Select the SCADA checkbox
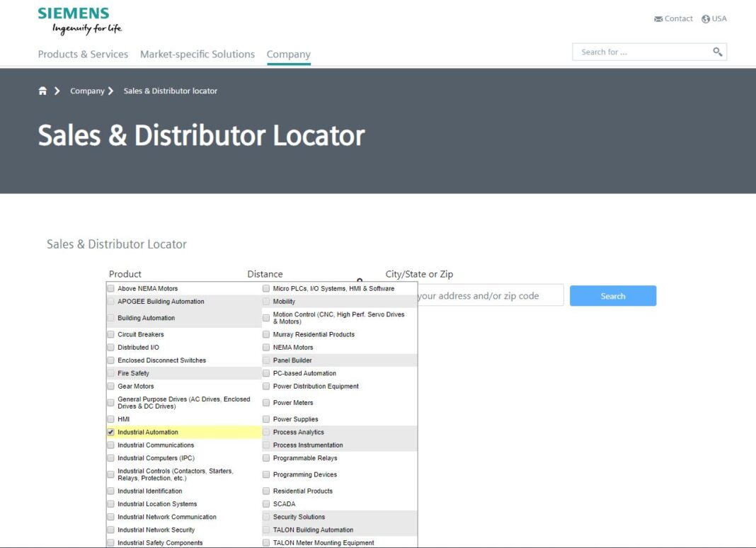The height and width of the screenshot is (548, 756). [266, 503]
